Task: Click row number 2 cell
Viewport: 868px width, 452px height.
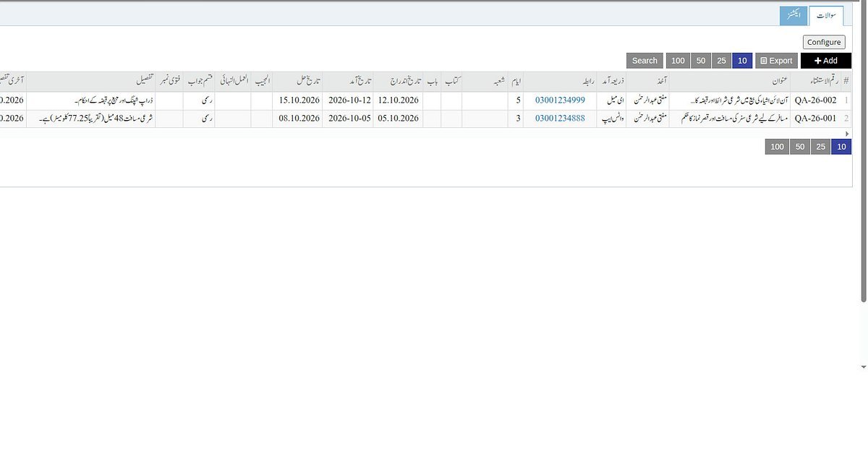Action: pos(846,118)
